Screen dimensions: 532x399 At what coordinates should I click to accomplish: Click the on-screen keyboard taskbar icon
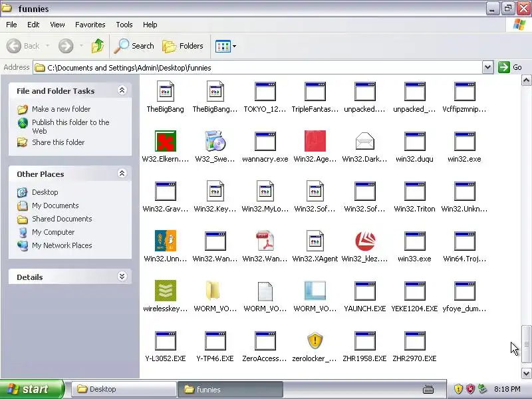point(428,389)
